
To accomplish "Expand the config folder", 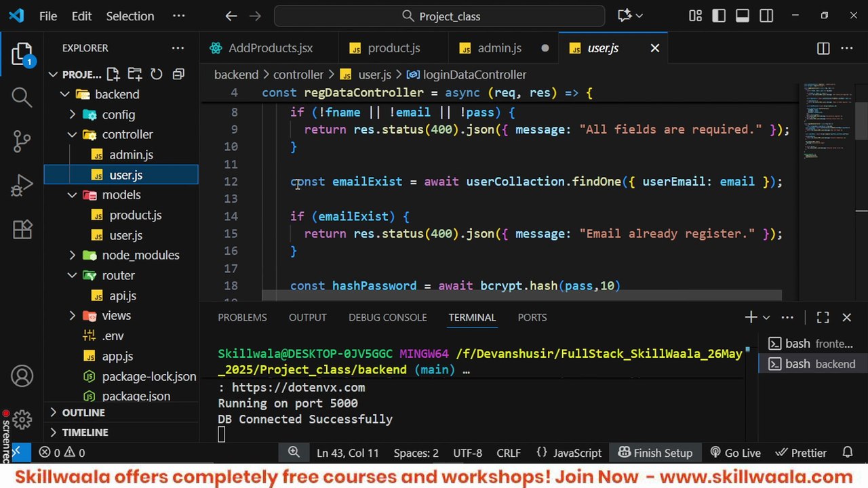I will pos(73,115).
